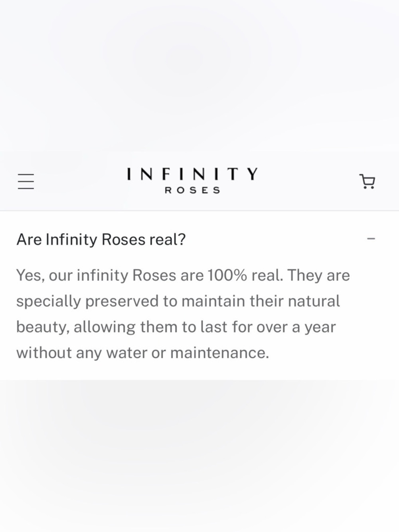Collapse the FAQ using the minus icon
This screenshot has width=399, height=532.
[x=371, y=239]
